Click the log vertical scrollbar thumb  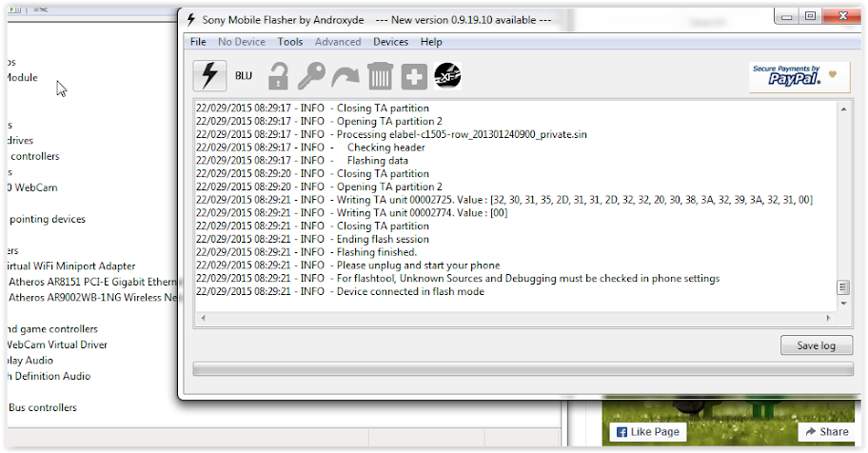[x=843, y=287]
